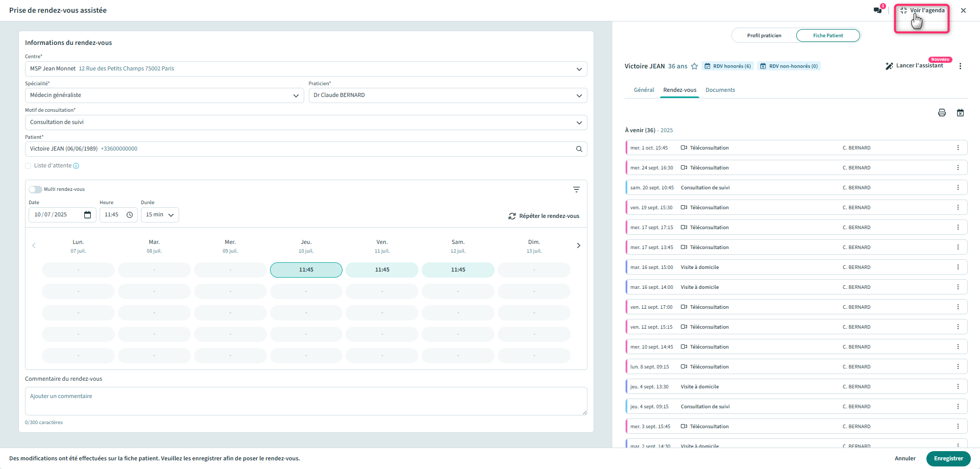Image resolution: width=980 pixels, height=469 pixels.
Task: Click the appointment comment text field
Action: [x=306, y=401]
